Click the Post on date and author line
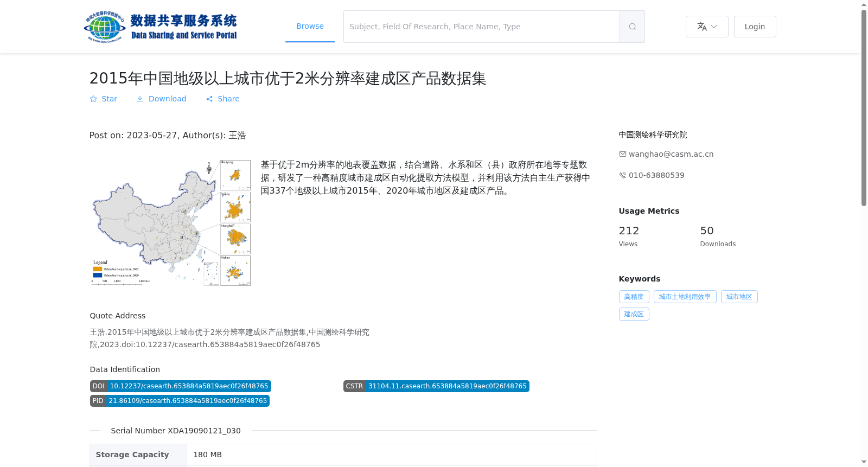 point(168,135)
